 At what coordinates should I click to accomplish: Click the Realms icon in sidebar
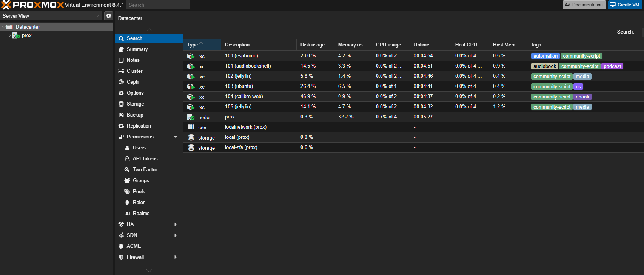(x=127, y=213)
